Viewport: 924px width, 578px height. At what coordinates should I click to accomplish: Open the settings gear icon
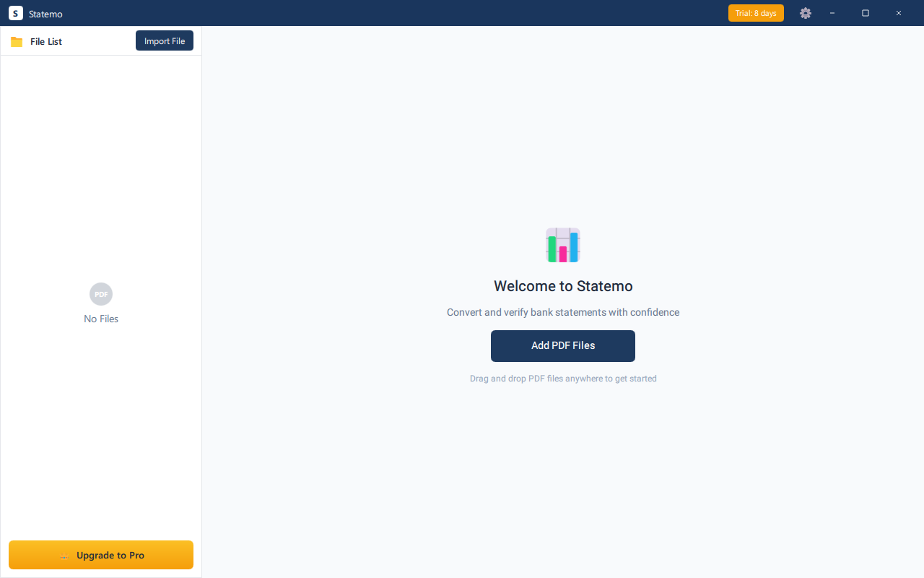(x=806, y=13)
